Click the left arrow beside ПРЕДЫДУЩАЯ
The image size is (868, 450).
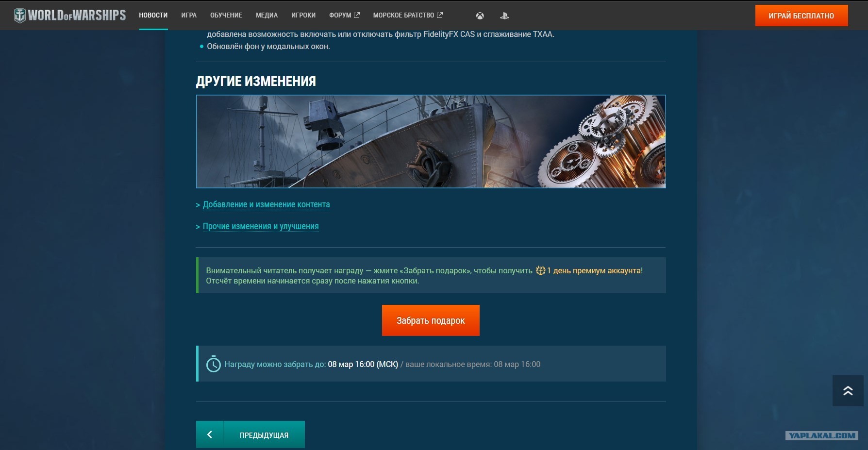pyautogui.click(x=210, y=434)
